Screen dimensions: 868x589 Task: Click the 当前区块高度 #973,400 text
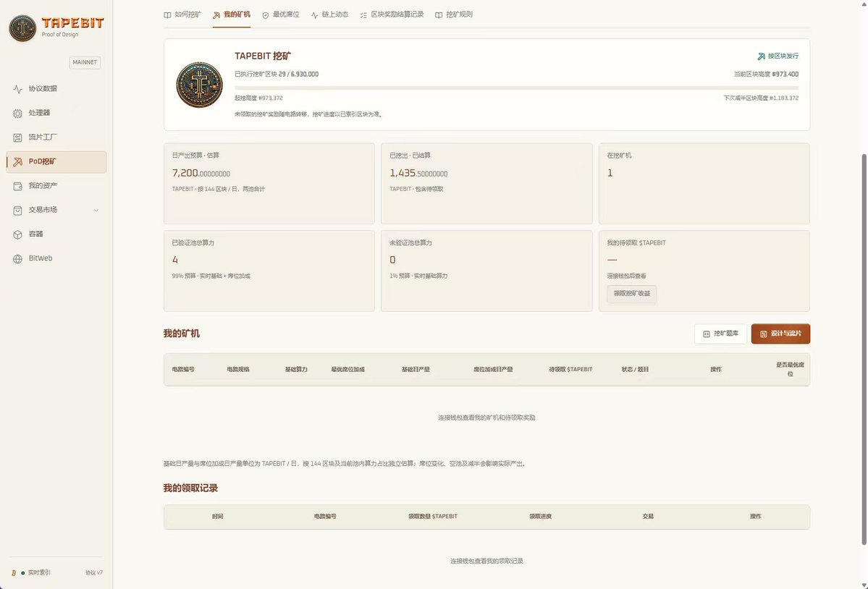[766, 74]
